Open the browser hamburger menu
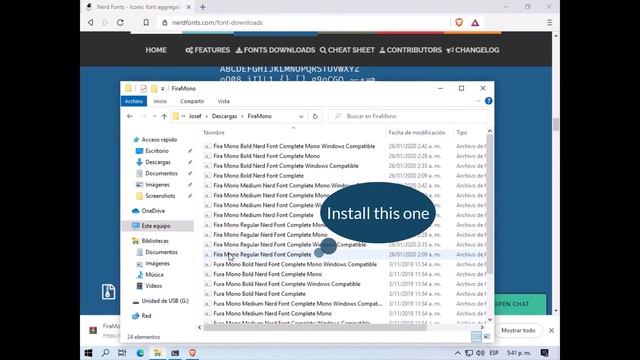 point(549,22)
